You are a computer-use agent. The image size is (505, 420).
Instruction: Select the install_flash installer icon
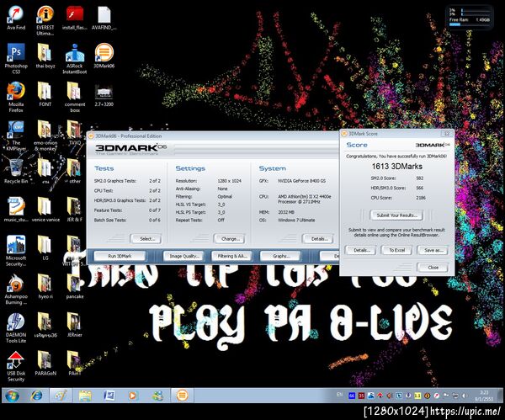pyautogui.click(x=75, y=19)
